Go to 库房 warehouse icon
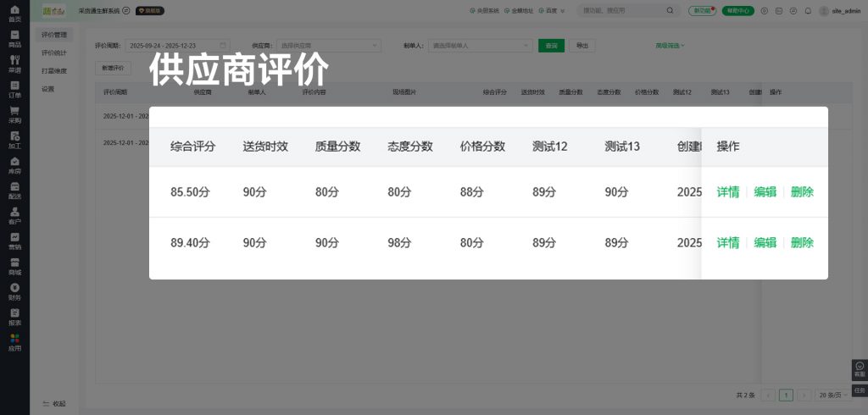868x415 pixels. click(14, 165)
